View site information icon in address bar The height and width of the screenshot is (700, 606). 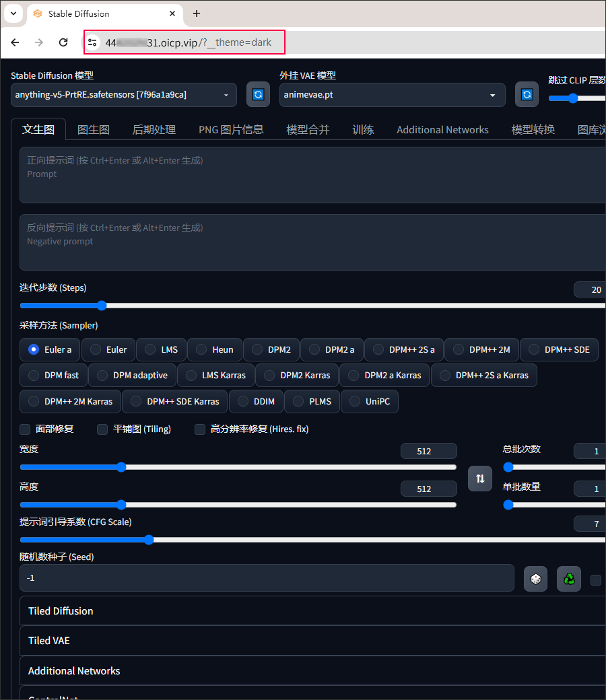93,42
